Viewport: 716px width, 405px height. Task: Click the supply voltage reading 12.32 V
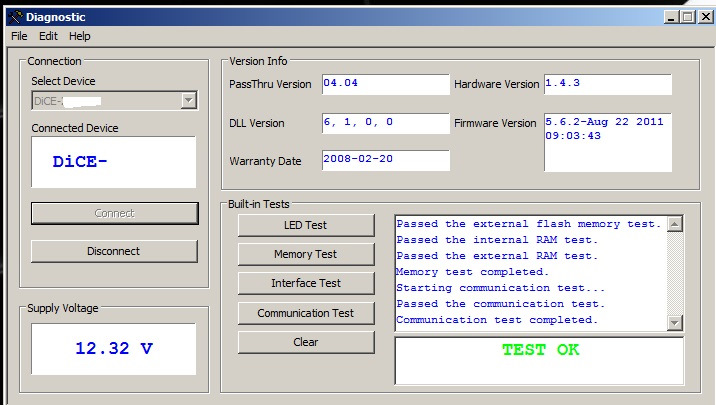114,349
